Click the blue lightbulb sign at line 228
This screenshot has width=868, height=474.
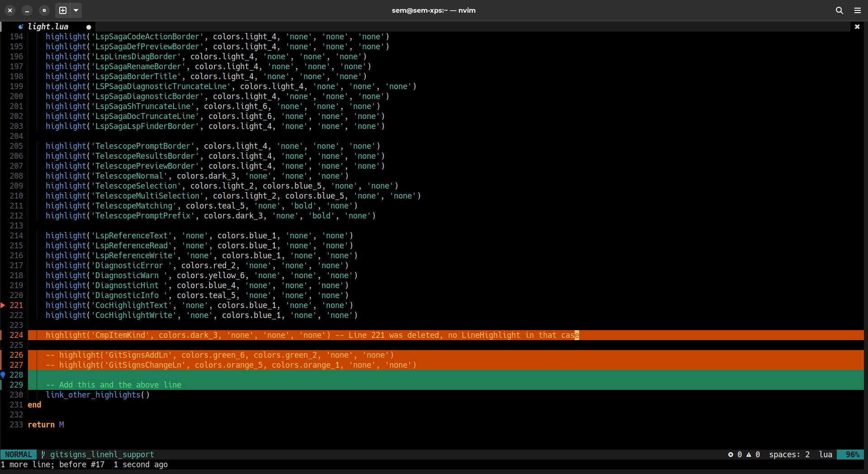3,375
